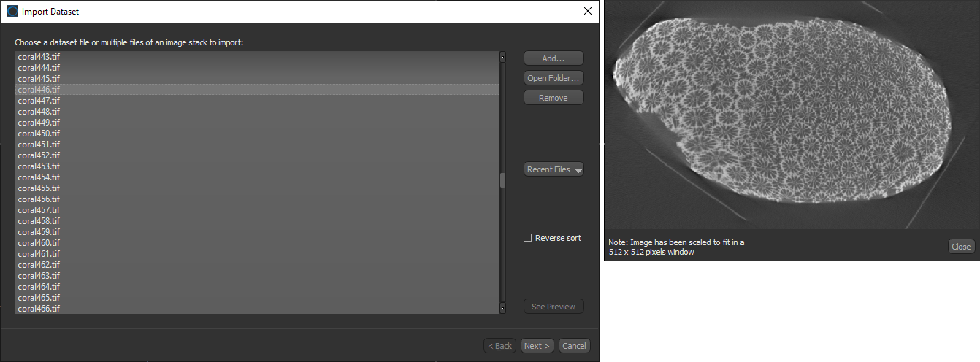This screenshot has height=362, width=980.
Task: Click the Add... button
Action: [554, 58]
